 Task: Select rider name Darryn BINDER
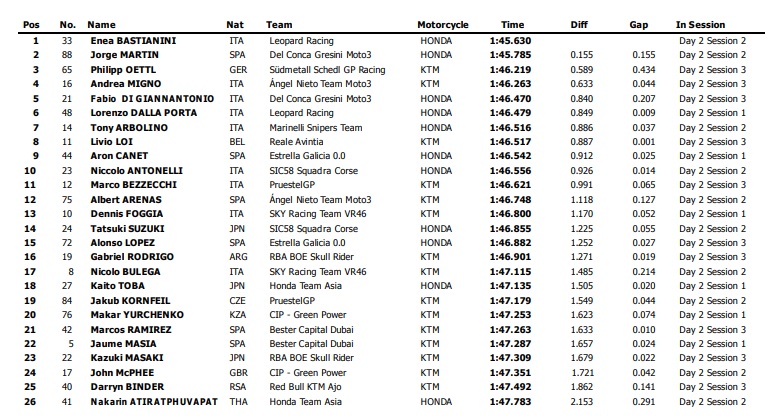pyautogui.click(x=123, y=385)
